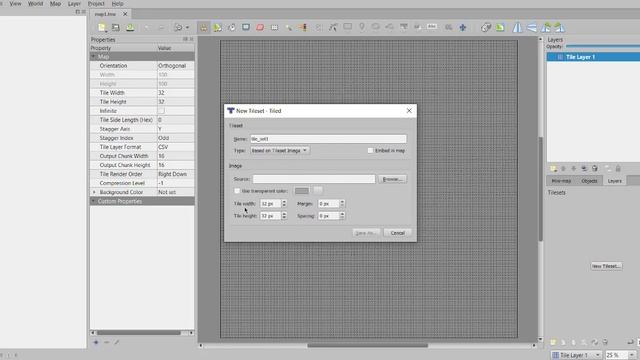Select the blue Move Layers tool

[x=462, y=27]
